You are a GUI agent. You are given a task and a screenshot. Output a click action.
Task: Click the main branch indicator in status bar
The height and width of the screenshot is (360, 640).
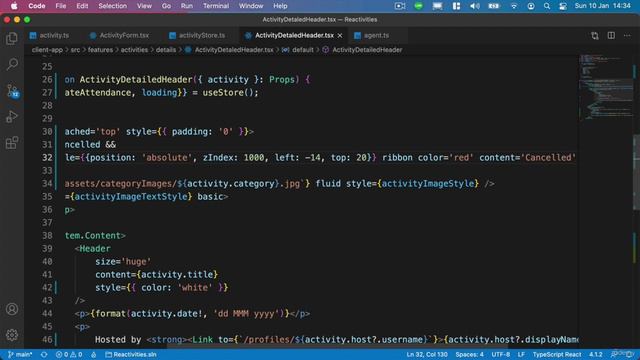(x=20, y=354)
